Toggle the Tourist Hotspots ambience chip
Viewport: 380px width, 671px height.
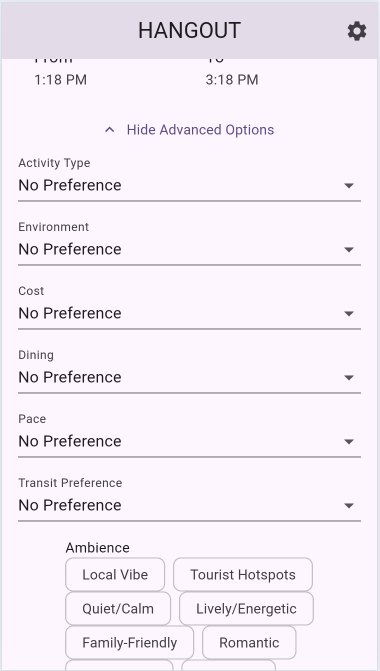243,574
